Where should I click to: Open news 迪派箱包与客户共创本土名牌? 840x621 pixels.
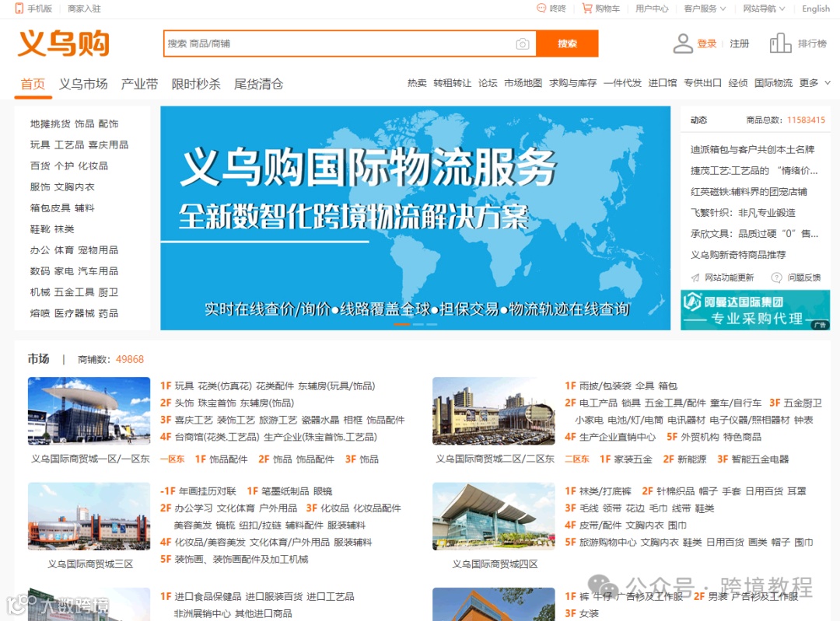pyautogui.click(x=753, y=149)
